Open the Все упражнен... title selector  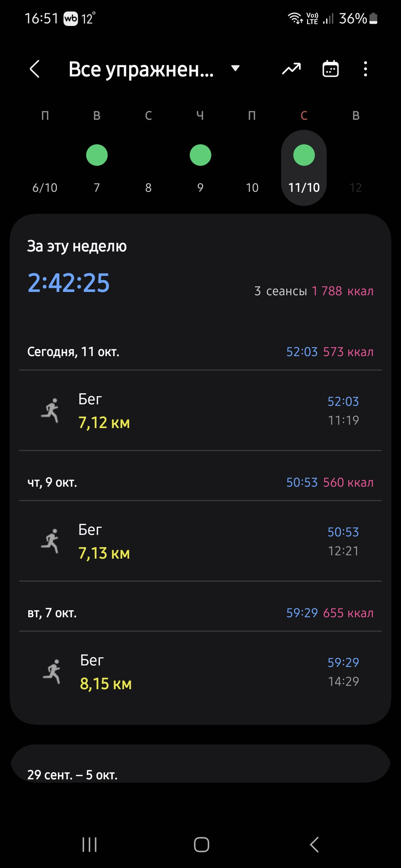click(141, 69)
